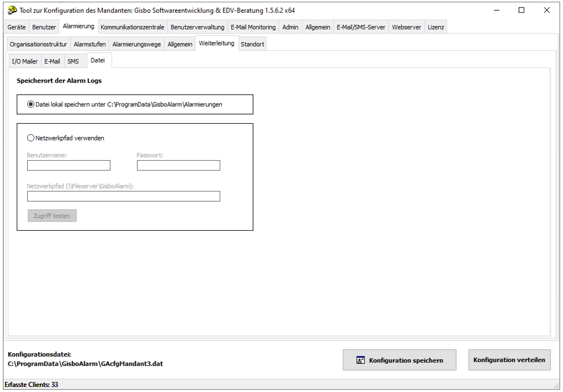The image size is (563, 392).
Task: Open the Allgemein sub-tab under Alarmierung
Action: (180, 44)
